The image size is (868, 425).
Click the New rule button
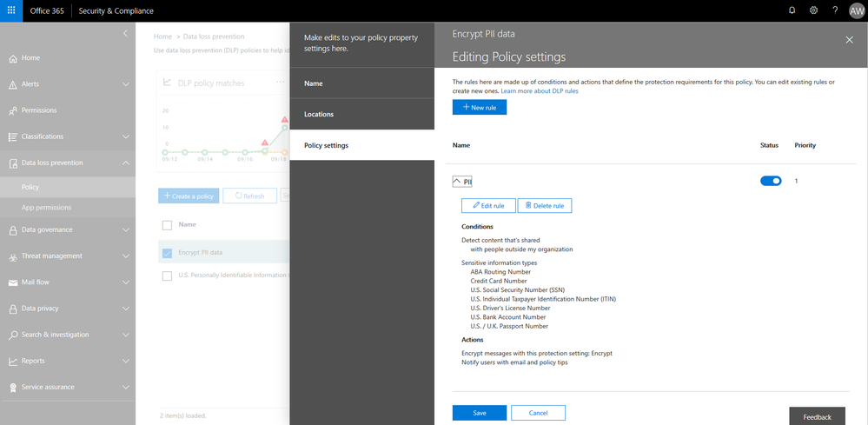pyautogui.click(x=480, y=108)
